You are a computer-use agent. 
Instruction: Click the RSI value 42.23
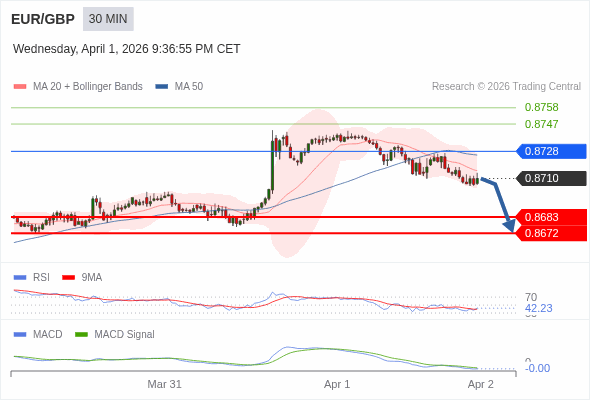click(538, 308)
